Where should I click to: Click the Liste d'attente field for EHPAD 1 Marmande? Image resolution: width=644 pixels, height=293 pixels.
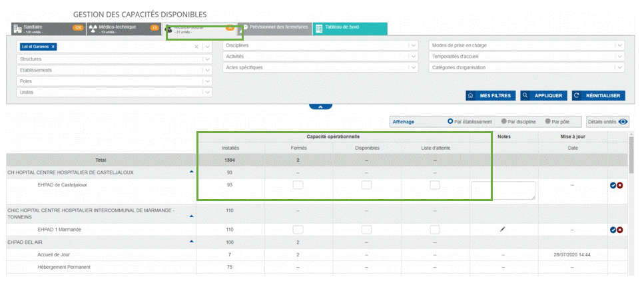(435, 230)
